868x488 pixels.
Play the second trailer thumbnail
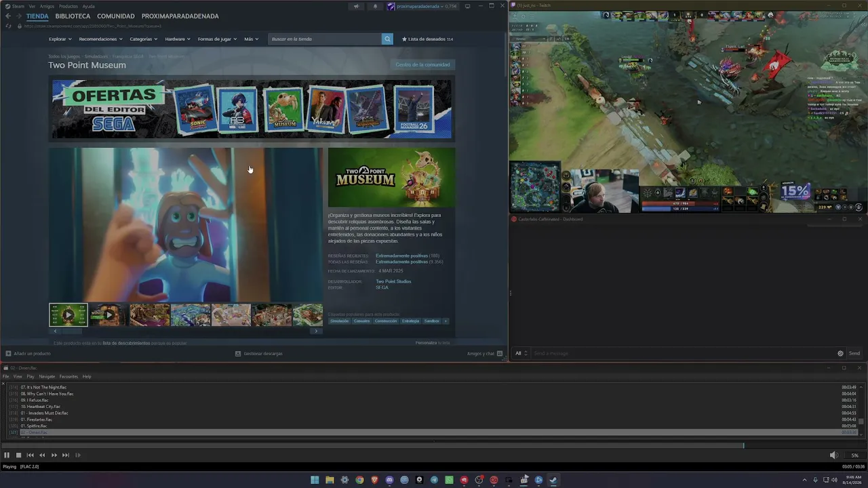(109, 315)
